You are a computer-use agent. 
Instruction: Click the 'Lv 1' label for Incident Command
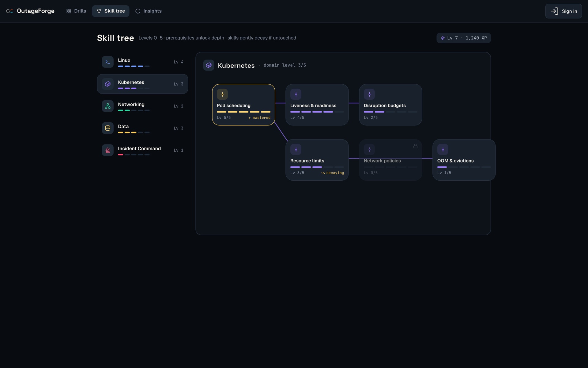(x=179, y=150)
